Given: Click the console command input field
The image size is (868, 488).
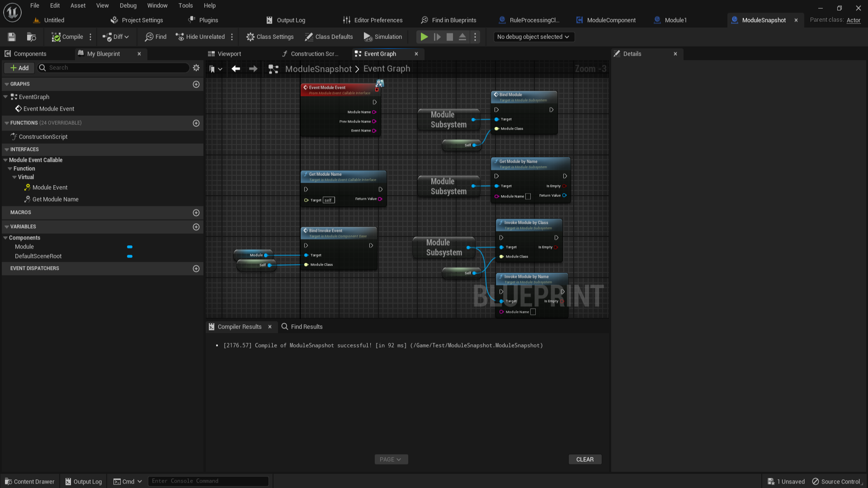Looking at the screenshot, I should coord(208,481).
